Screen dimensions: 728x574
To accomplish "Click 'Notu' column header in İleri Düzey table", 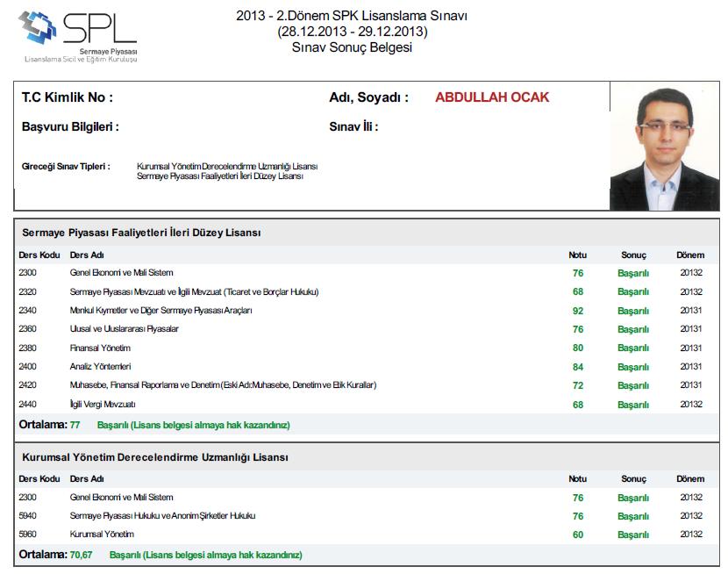I will (x=577, y=255).
